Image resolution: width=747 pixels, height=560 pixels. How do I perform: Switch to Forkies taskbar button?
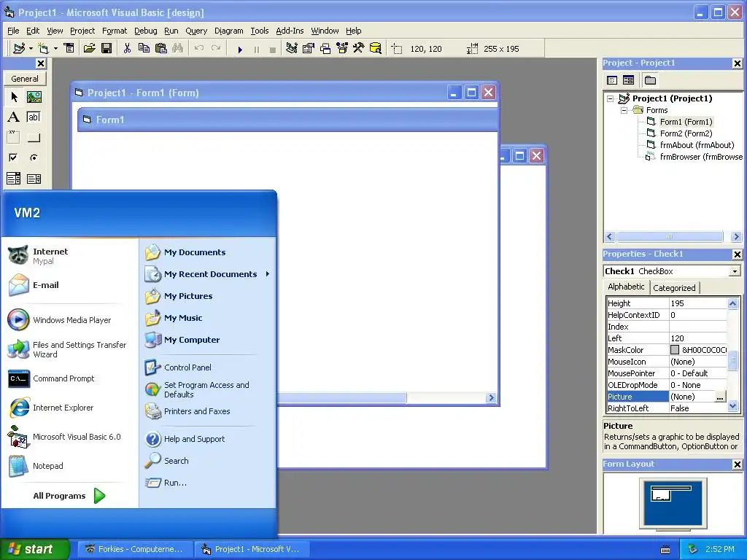click(x=135, y=549)
